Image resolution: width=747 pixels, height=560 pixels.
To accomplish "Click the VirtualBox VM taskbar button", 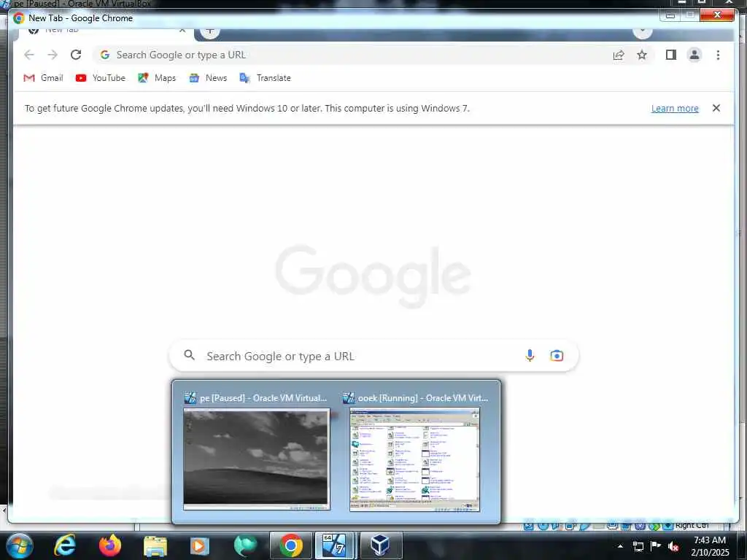I will point(335,545).
